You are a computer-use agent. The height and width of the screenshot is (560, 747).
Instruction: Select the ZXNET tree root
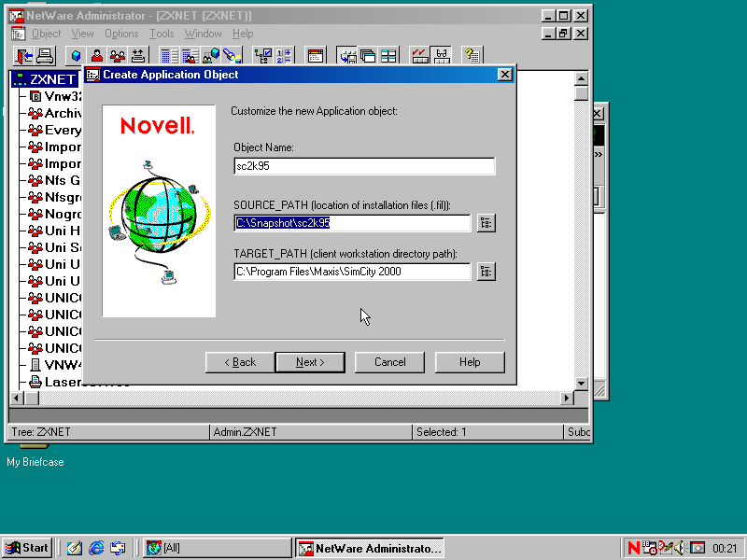46,79
